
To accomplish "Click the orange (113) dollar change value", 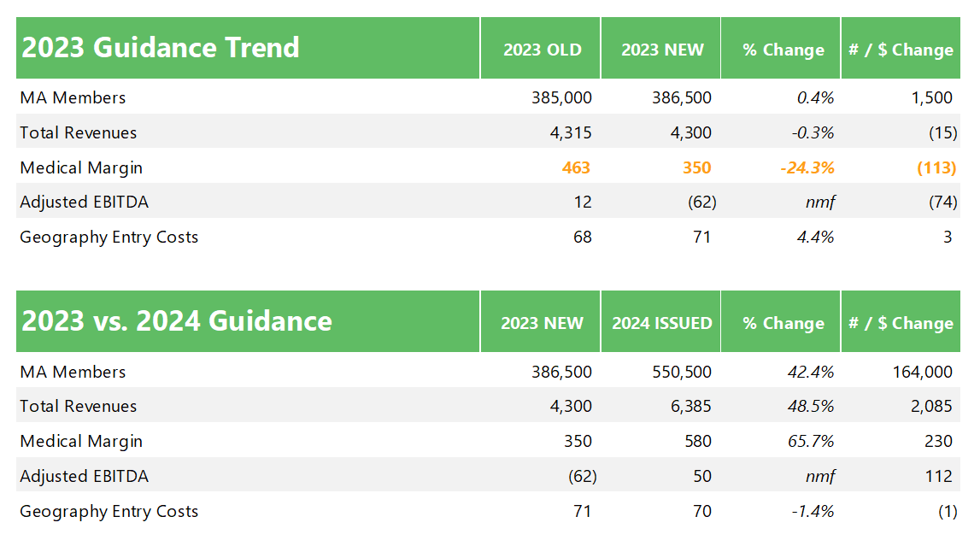I will pos(936,167).
